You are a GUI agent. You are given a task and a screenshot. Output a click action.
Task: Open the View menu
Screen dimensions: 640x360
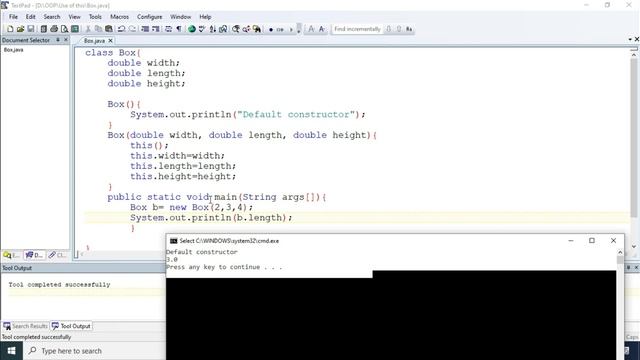click(x=74, y=17)
